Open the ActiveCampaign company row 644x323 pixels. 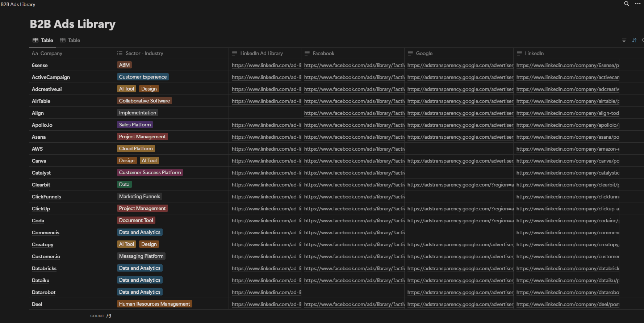51,77
